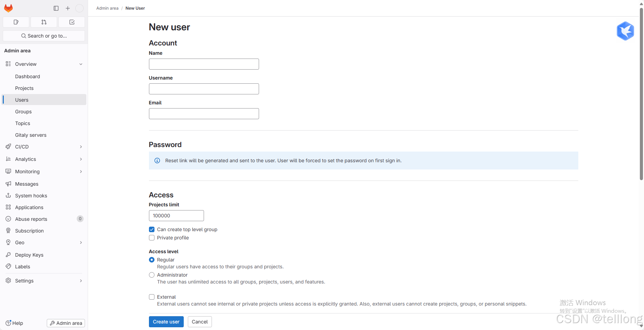This screenshot has width=644, height=330.
Task: Uncheck Can create top level group
Action: coord(152,229)
